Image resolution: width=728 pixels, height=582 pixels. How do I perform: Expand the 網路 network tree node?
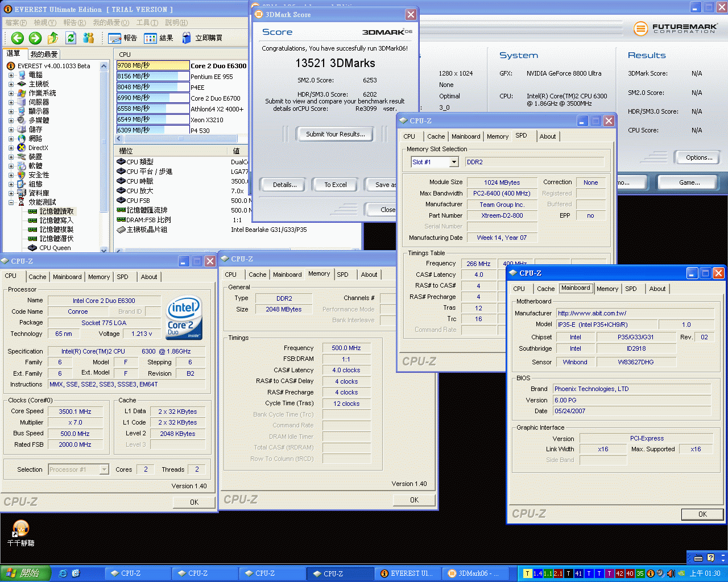click(11, 139)
